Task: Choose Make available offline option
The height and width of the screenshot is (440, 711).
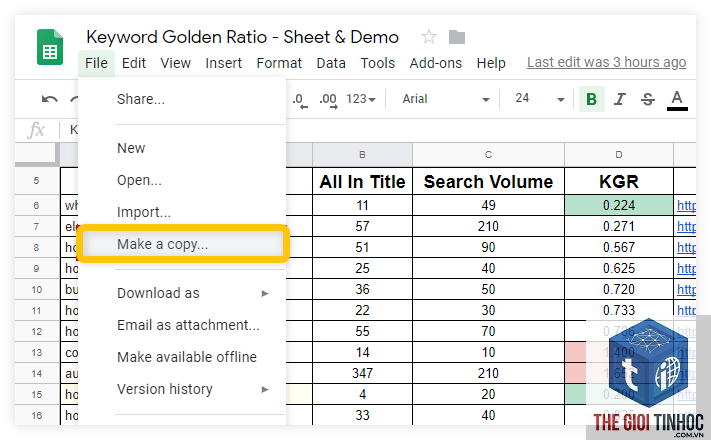Action: coord(182,357)
